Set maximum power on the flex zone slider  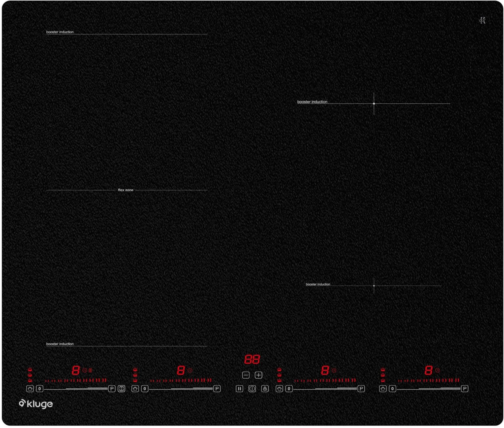click(x=106, y=389)
